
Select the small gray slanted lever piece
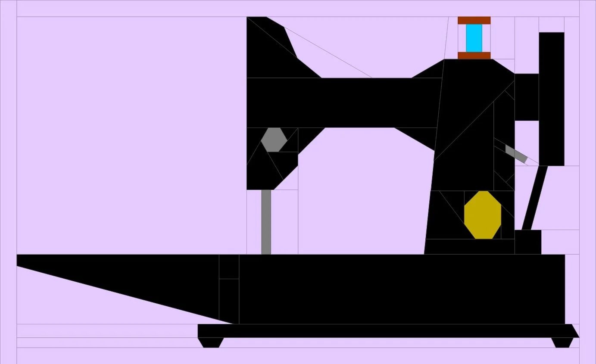[516, 154]
